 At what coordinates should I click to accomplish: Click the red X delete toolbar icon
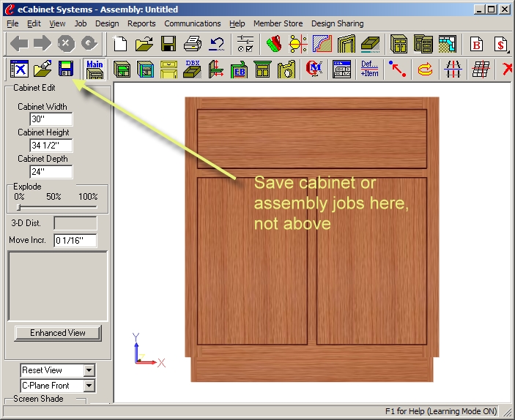click(508, 69)
